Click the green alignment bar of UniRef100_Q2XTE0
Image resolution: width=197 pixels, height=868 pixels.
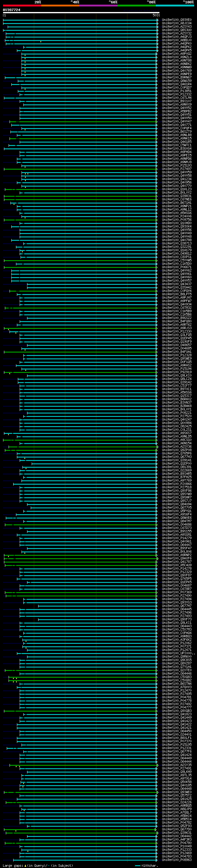[81, 670]
